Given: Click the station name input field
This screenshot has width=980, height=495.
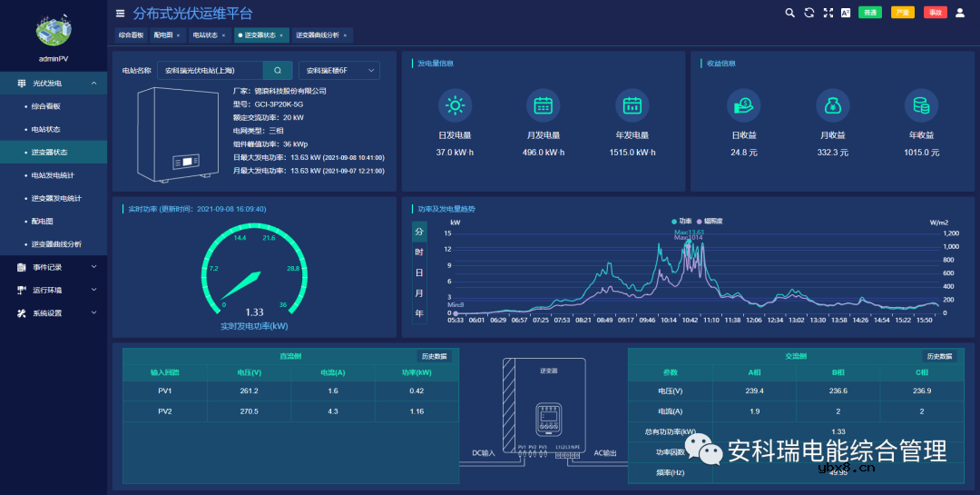Looking at the screenshot, I should tap(211, 70).
